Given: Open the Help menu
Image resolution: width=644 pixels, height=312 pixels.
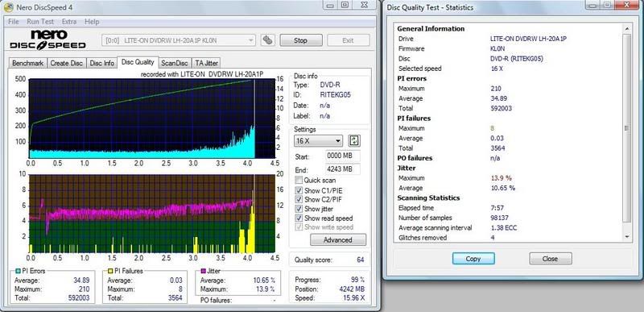Looking at the screenshot, I should pos(92,22).
